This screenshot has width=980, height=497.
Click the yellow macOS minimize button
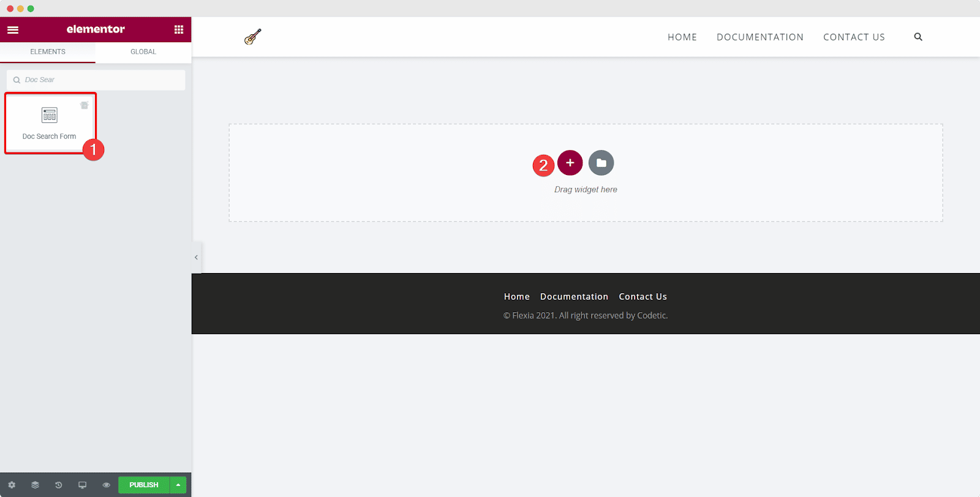(x=20, y=9)
